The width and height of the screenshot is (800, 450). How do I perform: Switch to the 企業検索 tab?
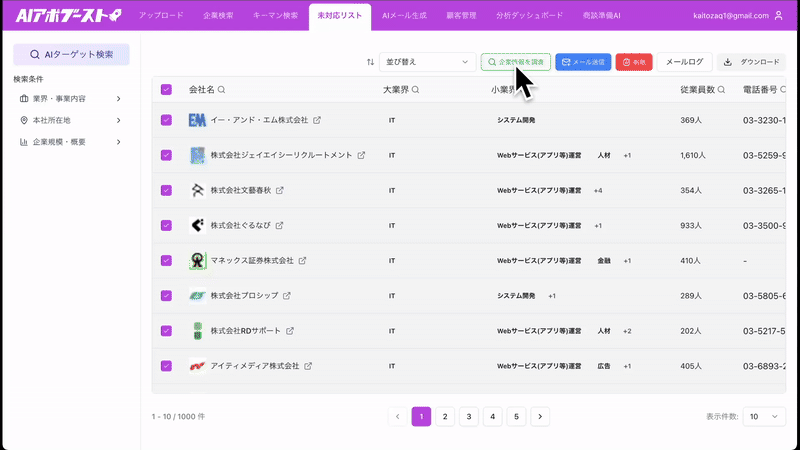click(x=218, y=15)
